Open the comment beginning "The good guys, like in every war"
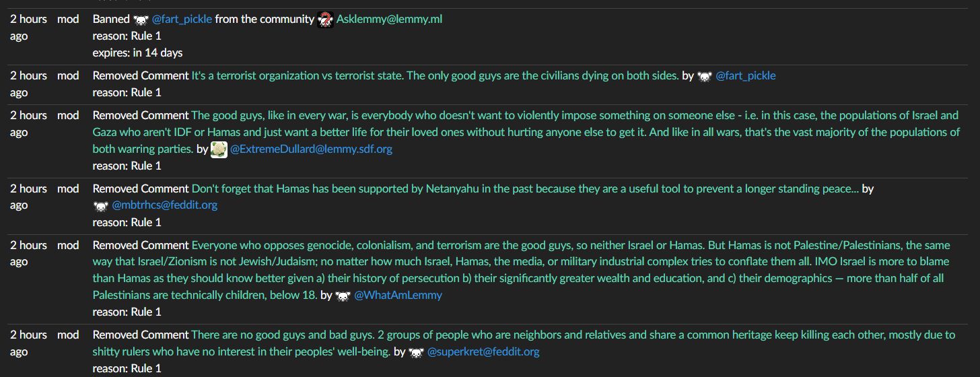This screenshot has height=377, width=980. (x=525, y=116)
